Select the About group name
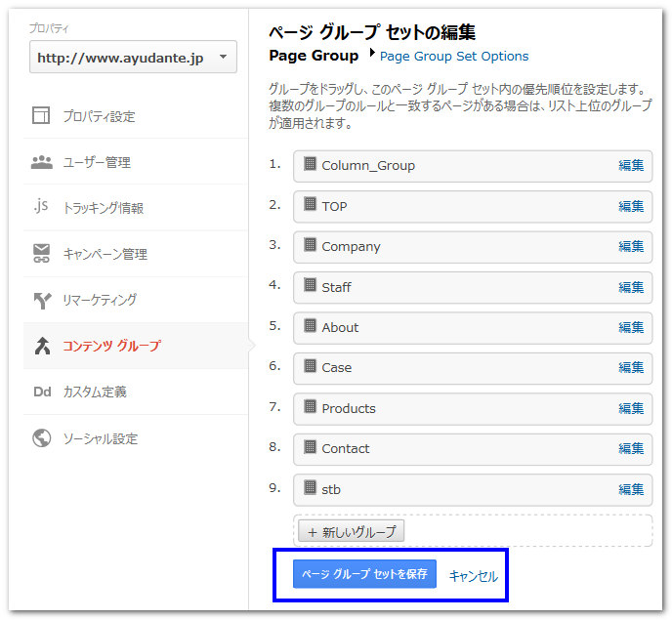672x620 pixels. (340, 327)
